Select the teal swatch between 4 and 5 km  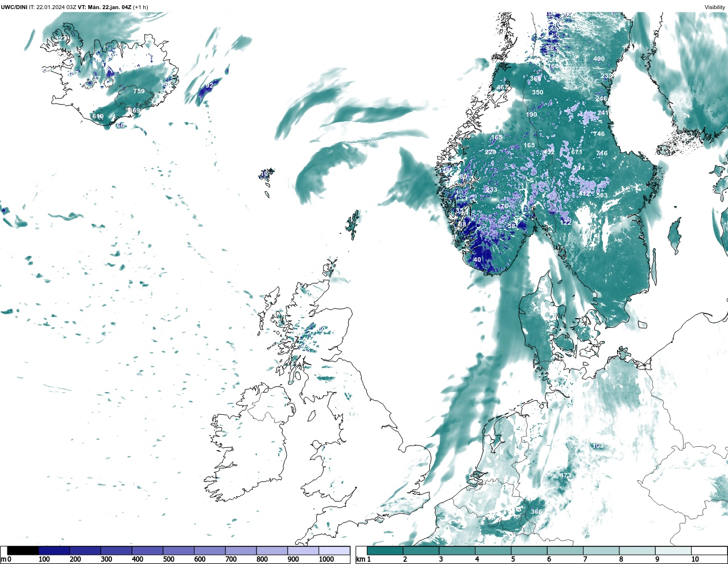493,551
